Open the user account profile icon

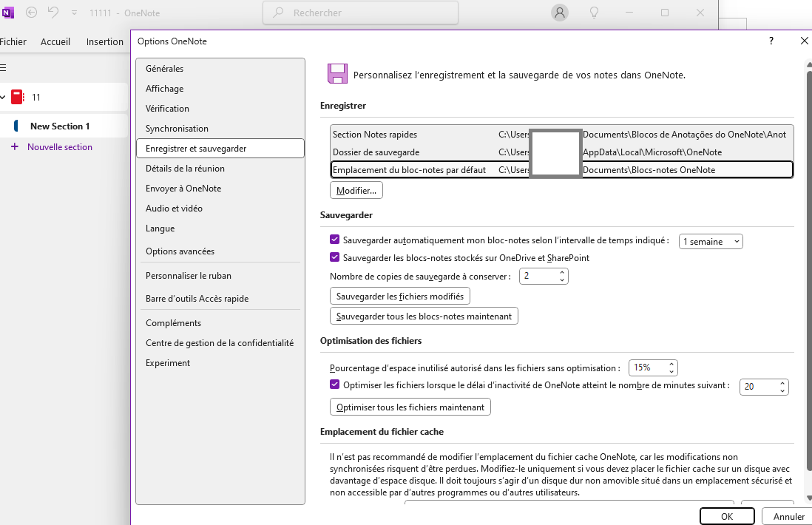(560, 13)
